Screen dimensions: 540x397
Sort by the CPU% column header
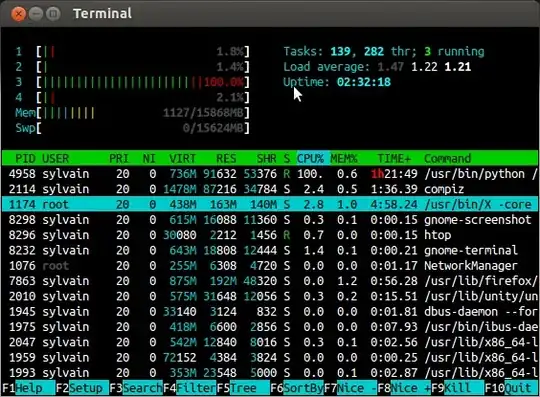310,158
